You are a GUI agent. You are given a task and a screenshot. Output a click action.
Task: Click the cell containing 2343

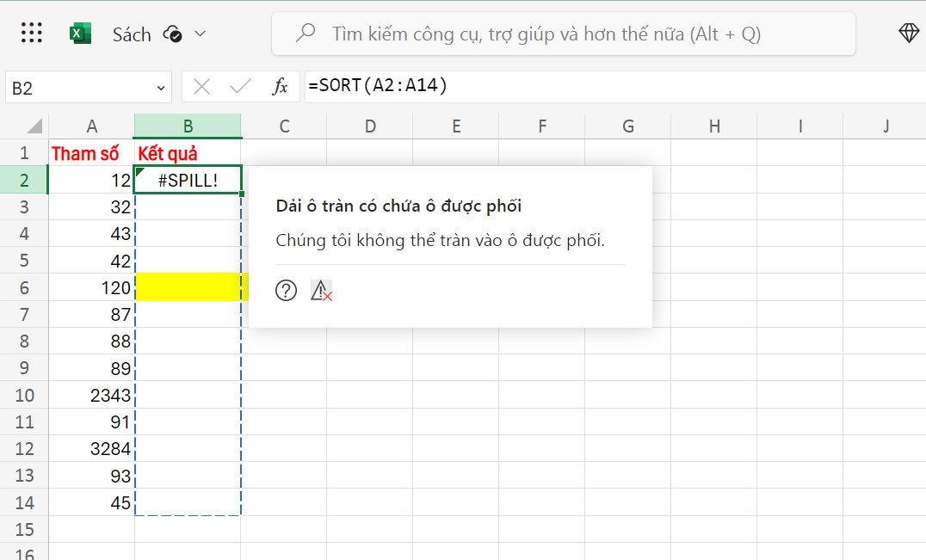click(91, 395)
